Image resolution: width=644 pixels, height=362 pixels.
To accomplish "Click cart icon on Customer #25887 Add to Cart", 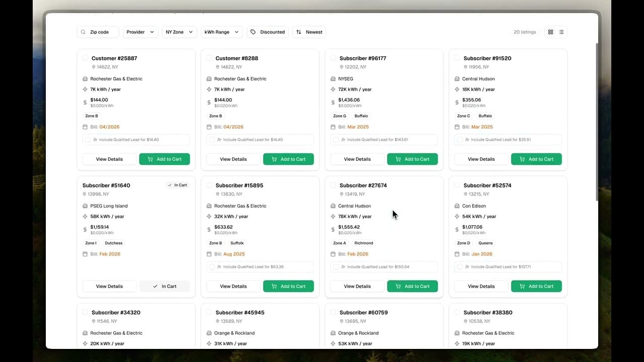I will tap(149, 159).
